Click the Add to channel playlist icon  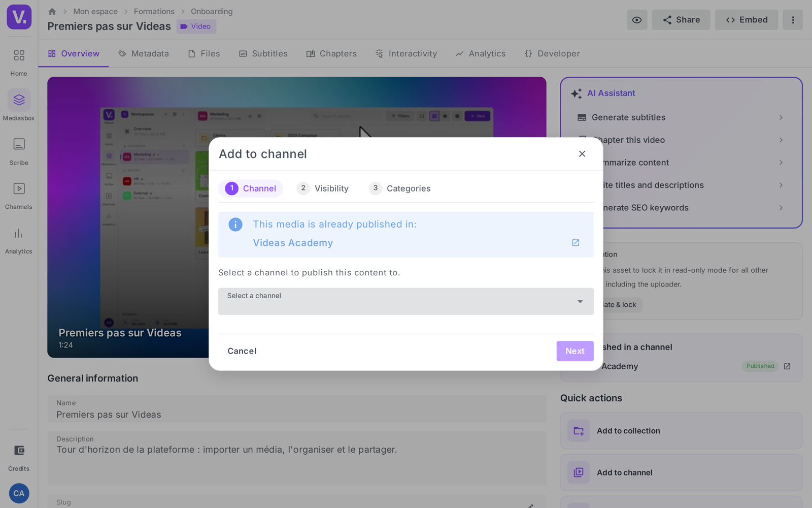[x=579, y=472]
